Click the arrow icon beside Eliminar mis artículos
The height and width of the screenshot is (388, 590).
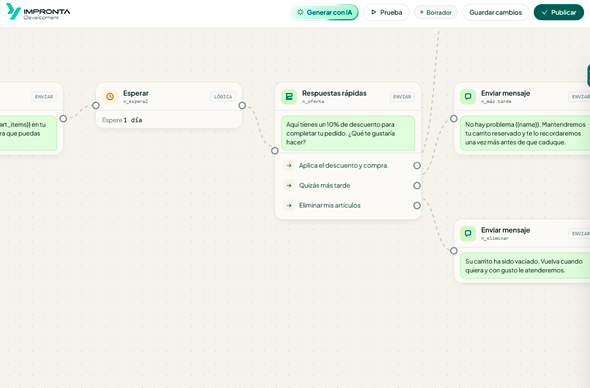(289, 205)
